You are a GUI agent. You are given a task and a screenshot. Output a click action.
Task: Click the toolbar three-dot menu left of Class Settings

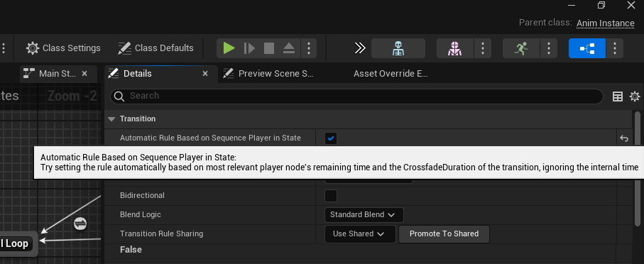4,48
